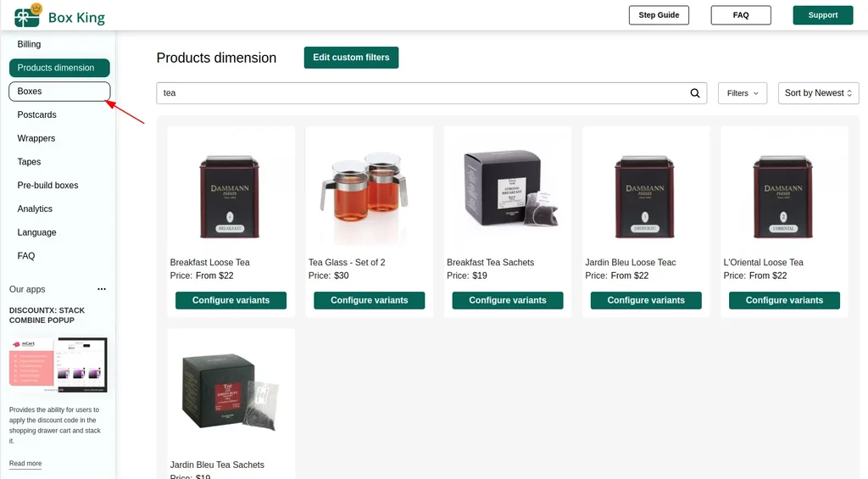Click the Support button
The width and height of the screenshot is (868, 479).
pyautogui.click(x=822, y=15)
